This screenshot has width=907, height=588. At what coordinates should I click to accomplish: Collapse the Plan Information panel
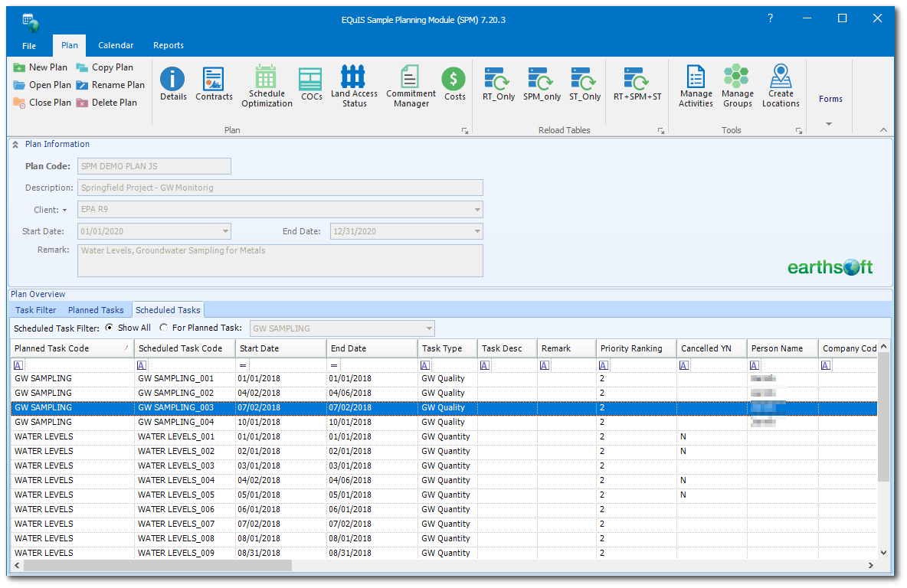pos(15,145)
